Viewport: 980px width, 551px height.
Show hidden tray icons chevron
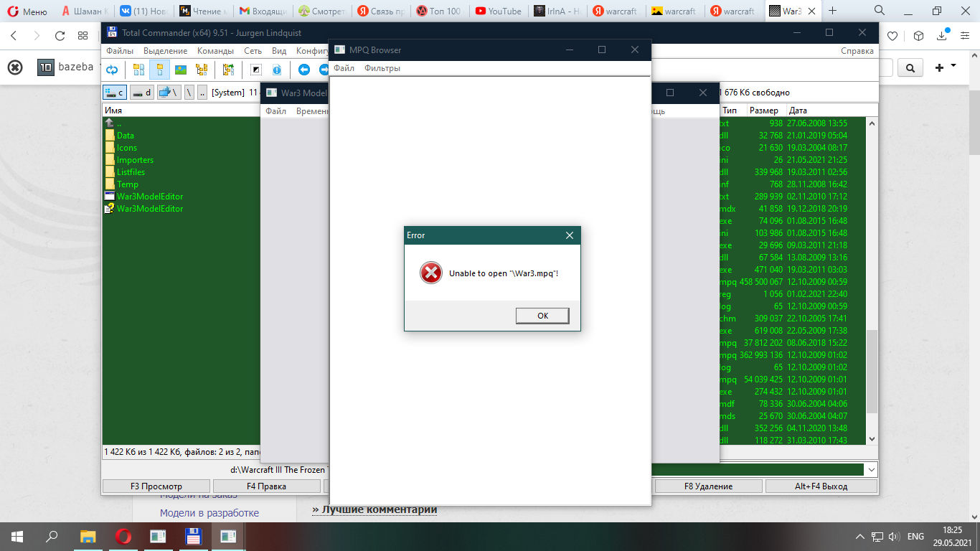[860, 537]
